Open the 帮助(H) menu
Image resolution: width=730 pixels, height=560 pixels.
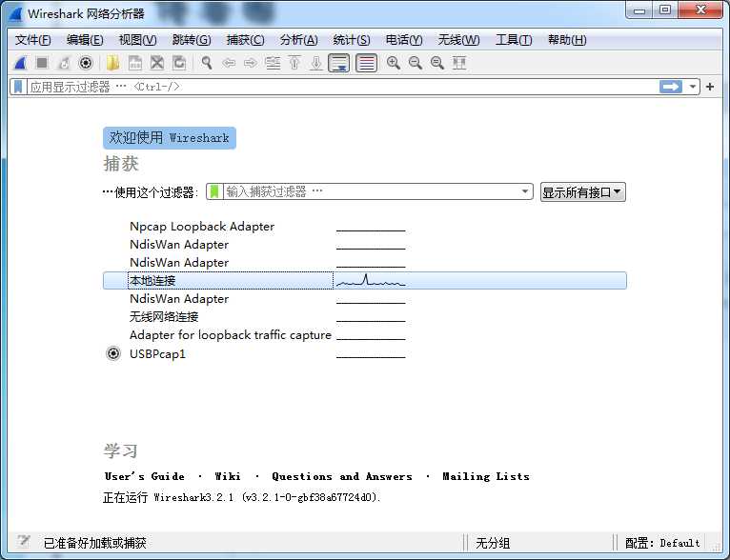567,40
